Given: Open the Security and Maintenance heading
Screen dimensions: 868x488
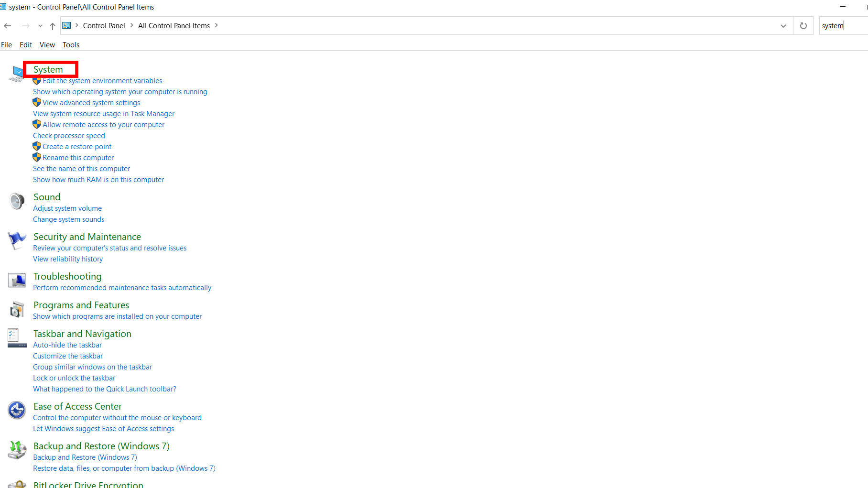Looking at the screenshot, I should (87, 237).
